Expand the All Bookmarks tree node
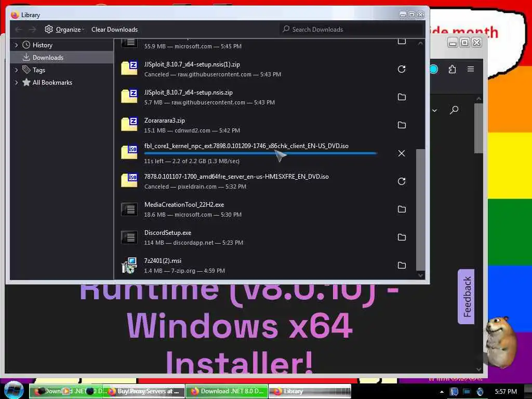532x399 pixels. (16, 83)
